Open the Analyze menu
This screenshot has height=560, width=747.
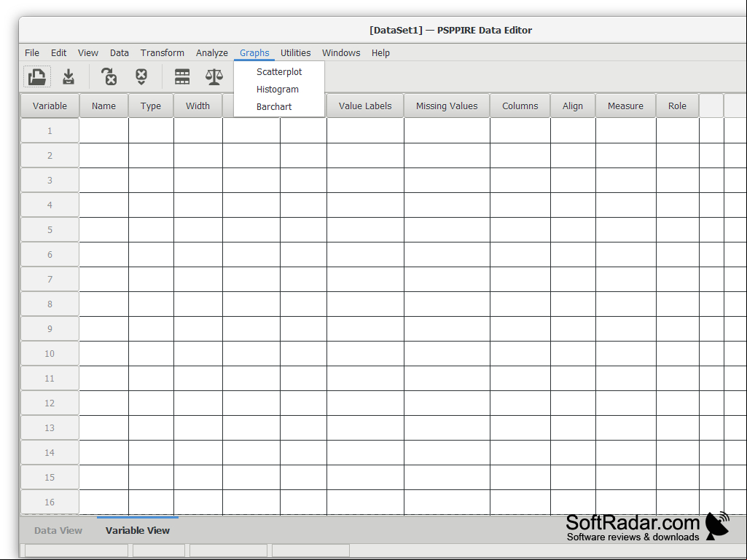212,53
